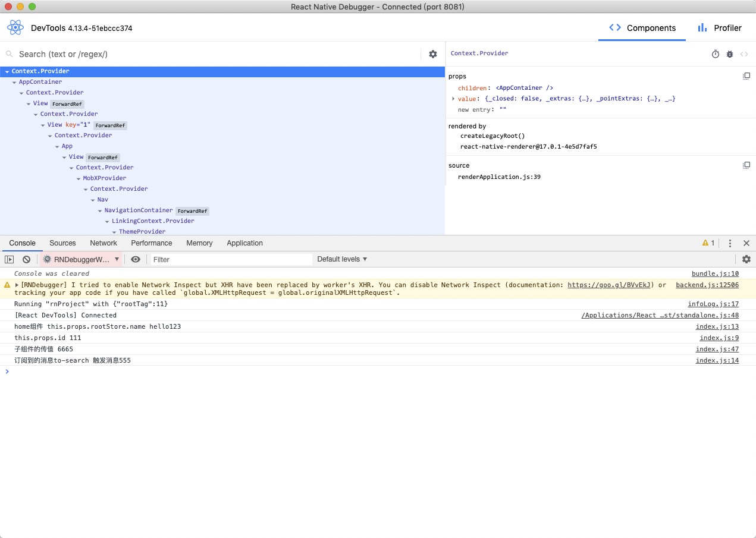The image size is (756, 538).
Task: Collapse the Nav node arrow
Action: [92, 200]
